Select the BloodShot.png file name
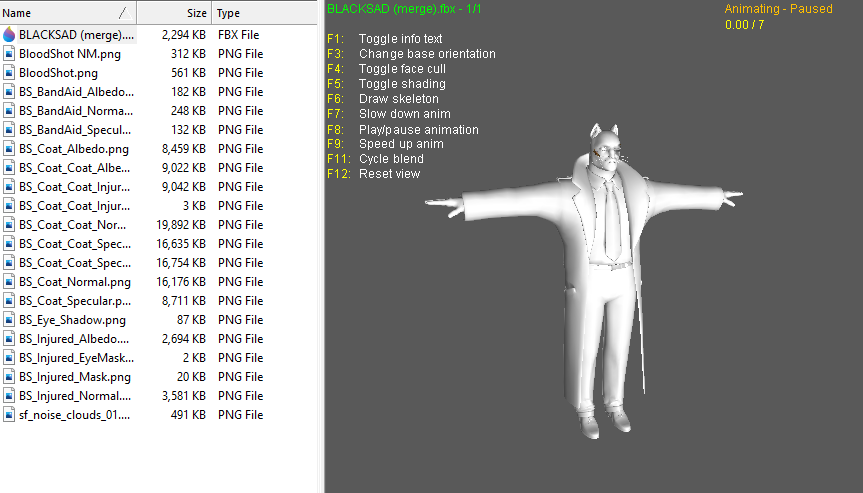863x493 pixels. tap(58, 73)
